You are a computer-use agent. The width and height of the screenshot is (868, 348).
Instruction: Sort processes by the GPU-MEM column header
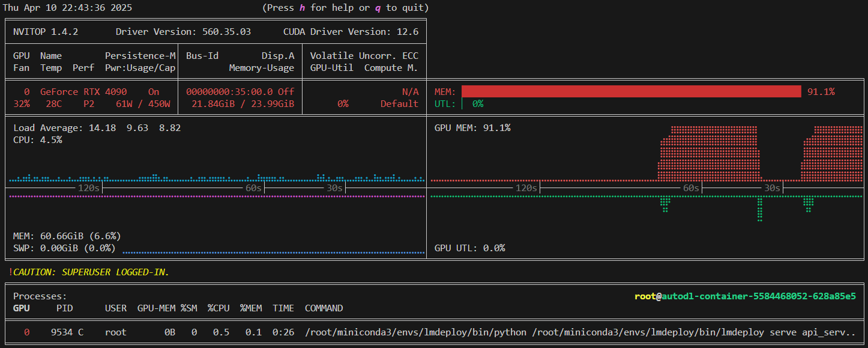click(x=156, y=308)
